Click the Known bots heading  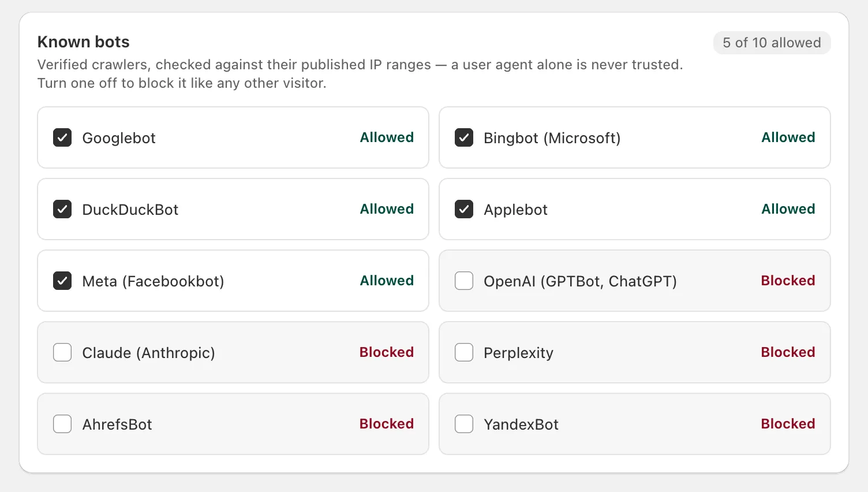(84, 42)
